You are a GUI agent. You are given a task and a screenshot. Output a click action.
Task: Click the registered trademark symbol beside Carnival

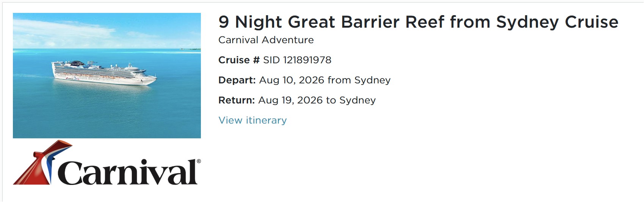pos(199,161)
